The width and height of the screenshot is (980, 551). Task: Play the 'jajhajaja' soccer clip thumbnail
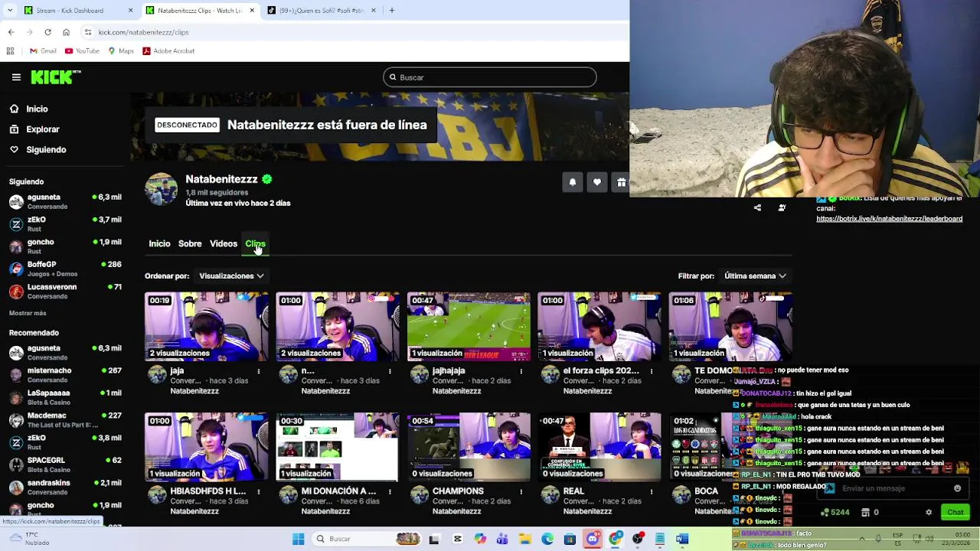point(469,327)
